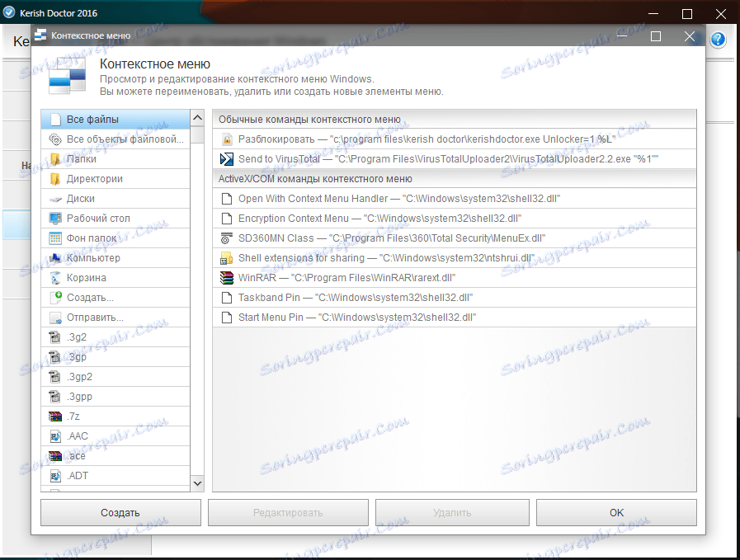Click the gear icon of Все объекты файловой
This screenshot has height=560, width=740.
click(56, 139)
